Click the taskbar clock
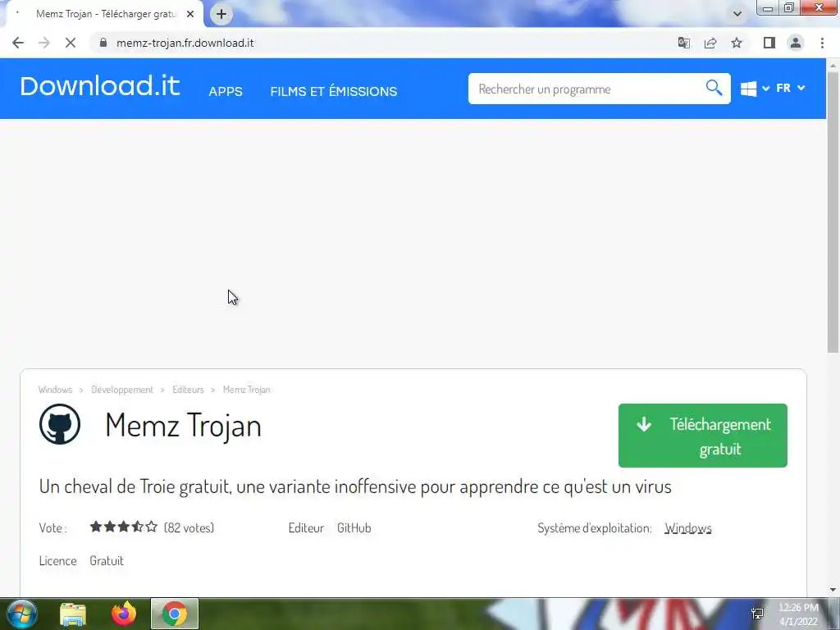The height and width of the screenshot is (630, 840). pyautogui.click(x=799, y=614)
